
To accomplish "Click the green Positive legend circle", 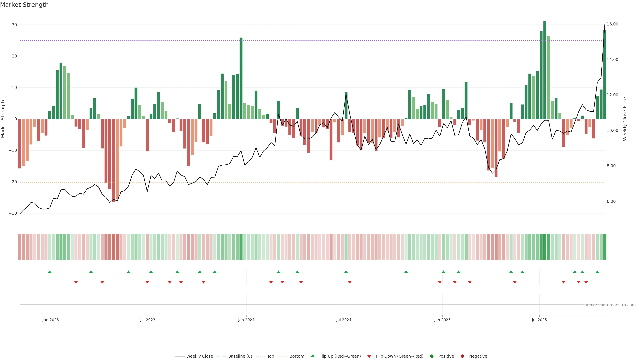I will (432, 356).
